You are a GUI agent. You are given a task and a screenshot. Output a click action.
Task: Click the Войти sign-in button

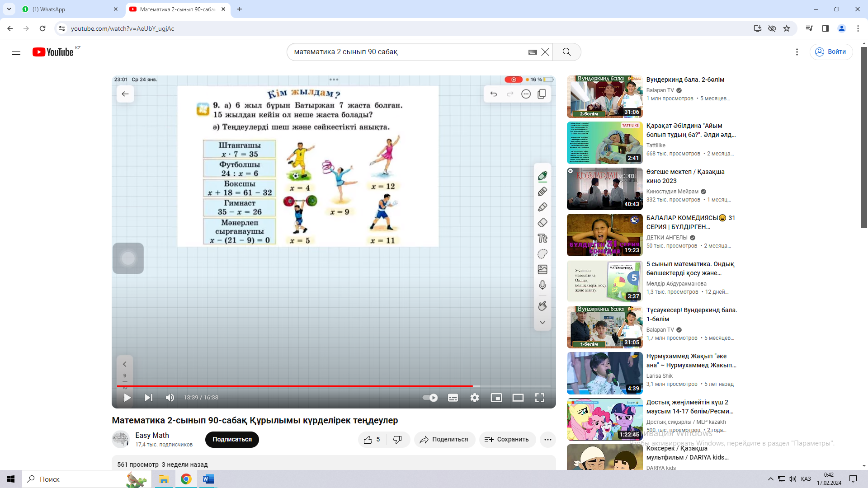pos(831,52)
